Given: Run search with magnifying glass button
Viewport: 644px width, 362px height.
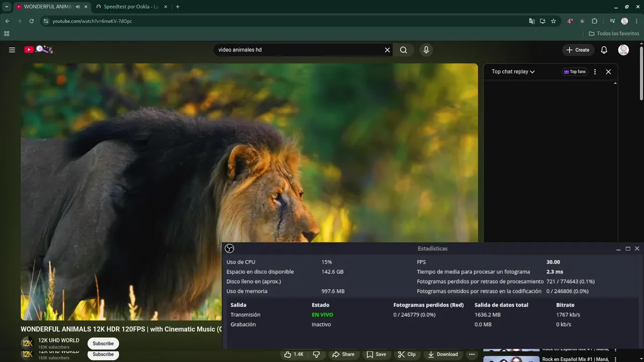Looking at the screenshot, I should click(x=404, y=50).
